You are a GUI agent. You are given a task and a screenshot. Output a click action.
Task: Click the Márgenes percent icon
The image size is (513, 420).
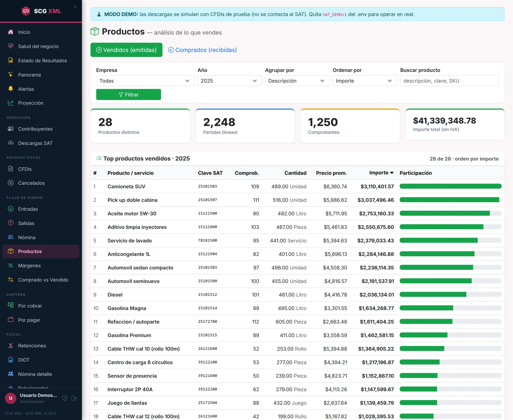11,266
